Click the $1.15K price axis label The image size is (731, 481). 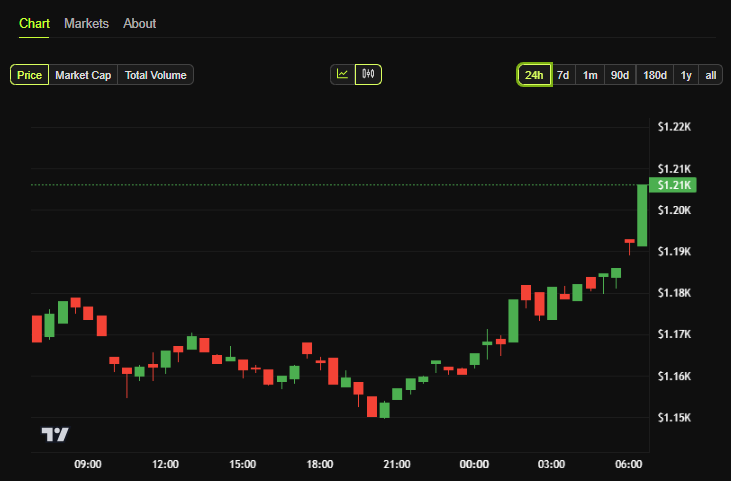coord(674,417)
